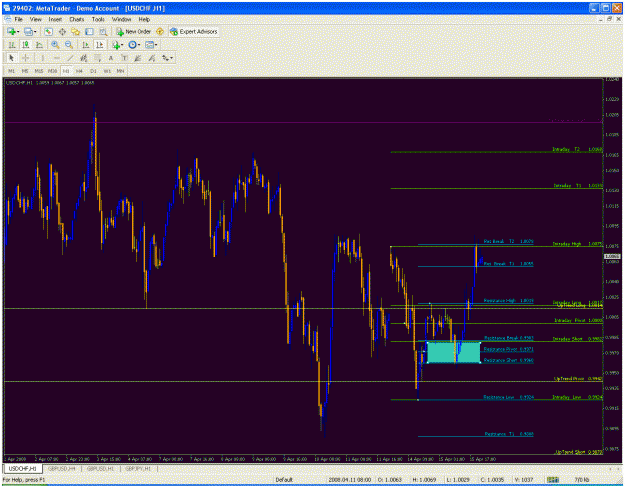Screen dimensions: 625x486
Task: Open the File menu
Action: 18,19
